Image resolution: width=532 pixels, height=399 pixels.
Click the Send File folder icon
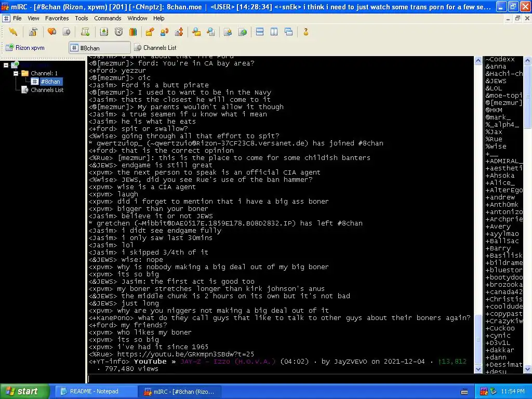(150, 32)
